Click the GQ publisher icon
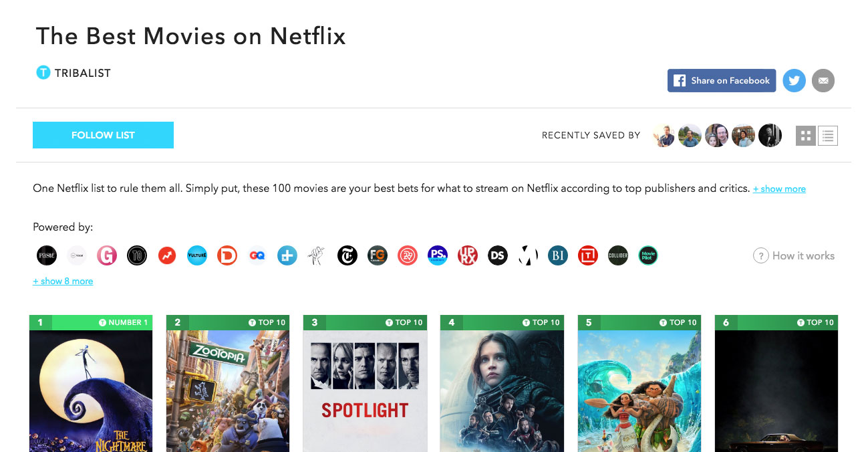This screenshot has height=452, width=868. pos(257,255)
